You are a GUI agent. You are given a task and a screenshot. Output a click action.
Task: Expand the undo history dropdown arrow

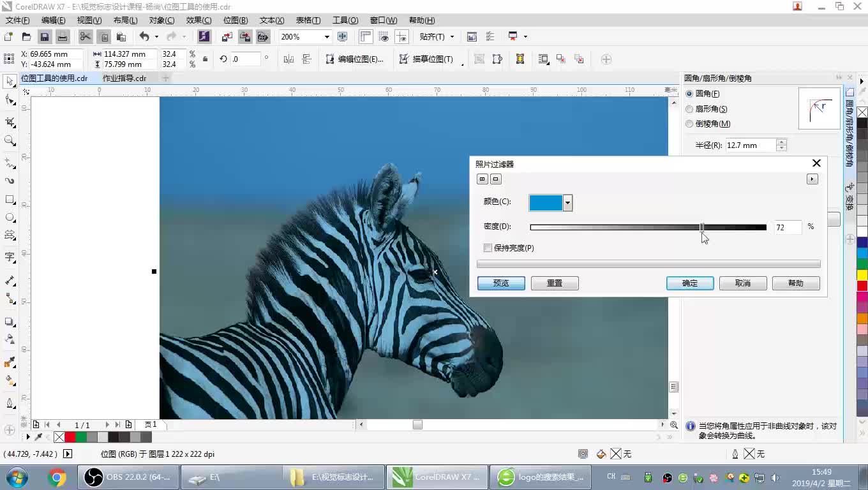click(156, 36)
